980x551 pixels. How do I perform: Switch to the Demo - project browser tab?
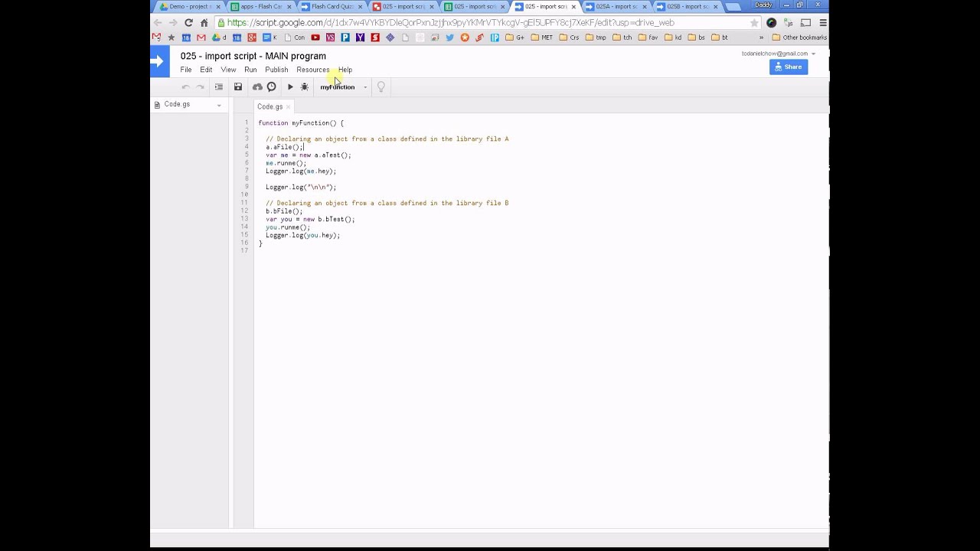[x=189, y=7]
